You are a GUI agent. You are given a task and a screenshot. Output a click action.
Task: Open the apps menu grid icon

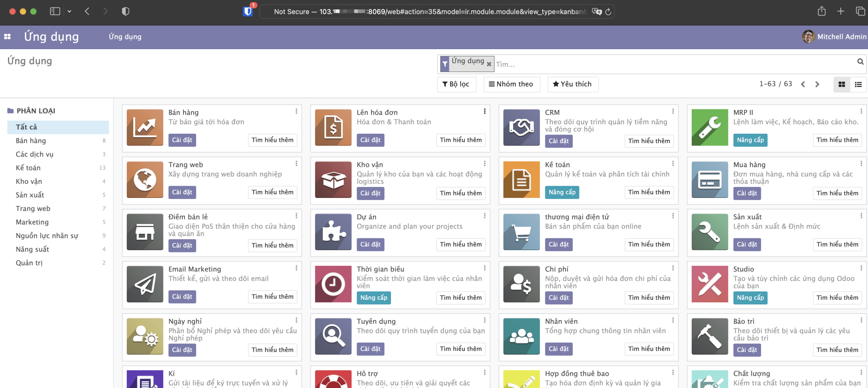(x=7, y=36)
